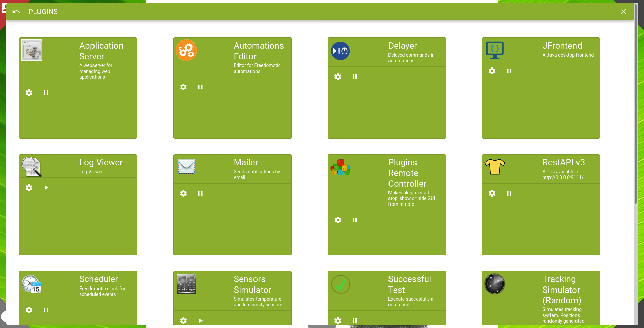The image size is (644, 328).
Task: Open Mailer plugin settings gear
Action: [183, 193]
